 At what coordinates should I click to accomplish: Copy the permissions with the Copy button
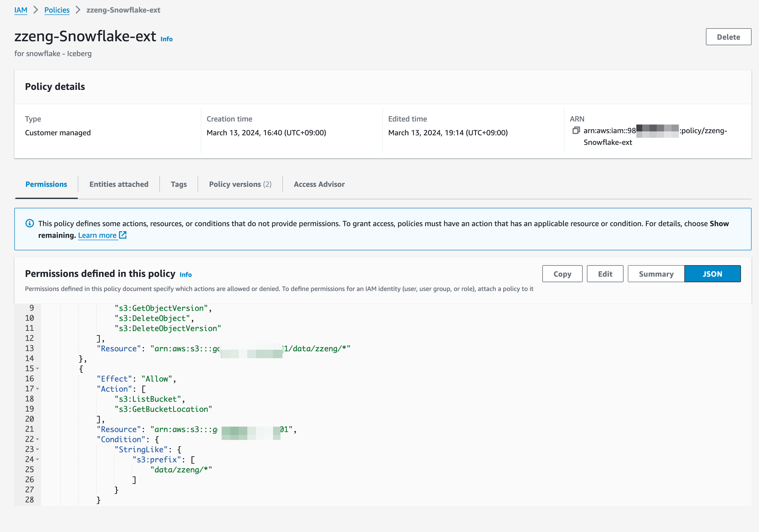coord(562,274)
